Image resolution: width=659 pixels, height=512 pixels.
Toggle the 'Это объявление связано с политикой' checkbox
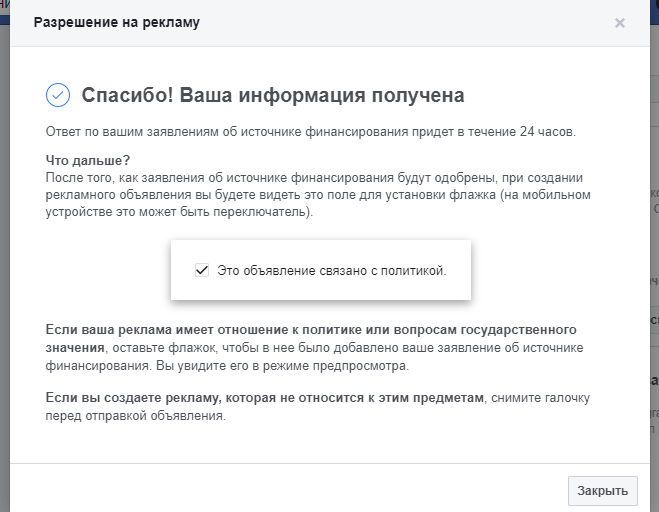coord(202,270)
